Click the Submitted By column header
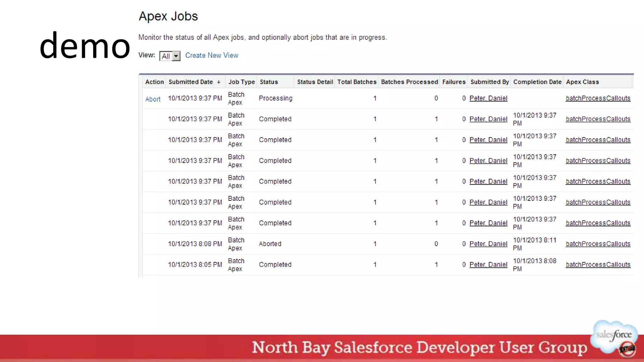644x362 pixels. coord(489,82)
